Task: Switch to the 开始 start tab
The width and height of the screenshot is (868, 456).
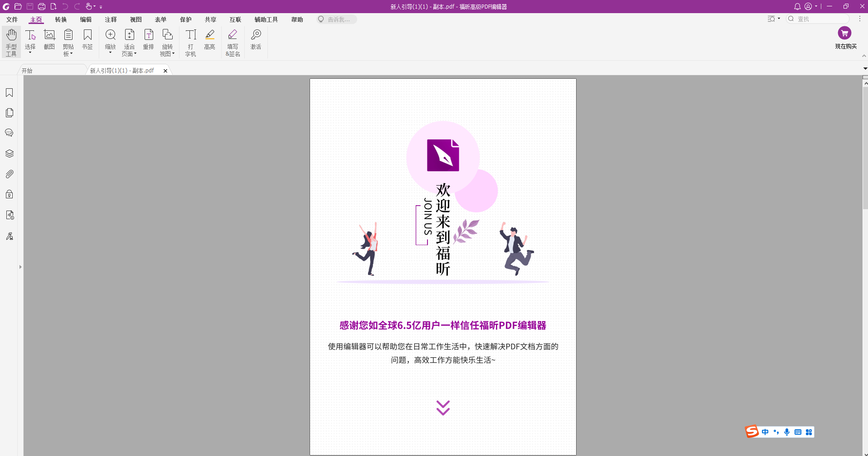Action: [27, 70]
